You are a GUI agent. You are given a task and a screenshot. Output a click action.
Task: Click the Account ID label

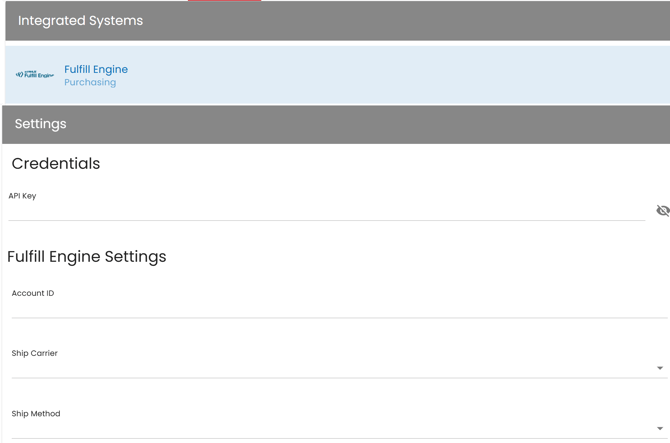[33, 293]
